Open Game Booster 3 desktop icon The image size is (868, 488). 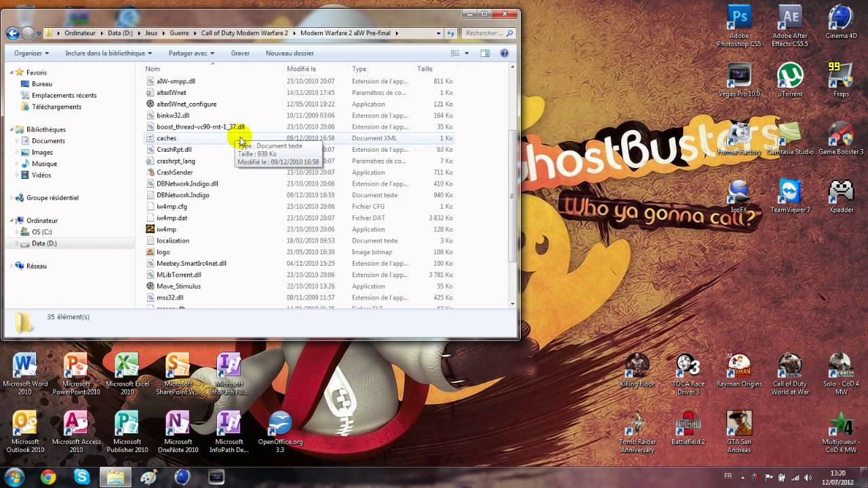click(x=841, y=138)
